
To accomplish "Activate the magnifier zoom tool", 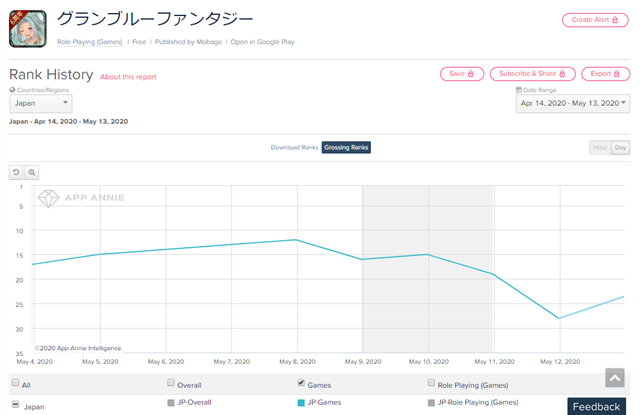I will (x=31, y=173).
